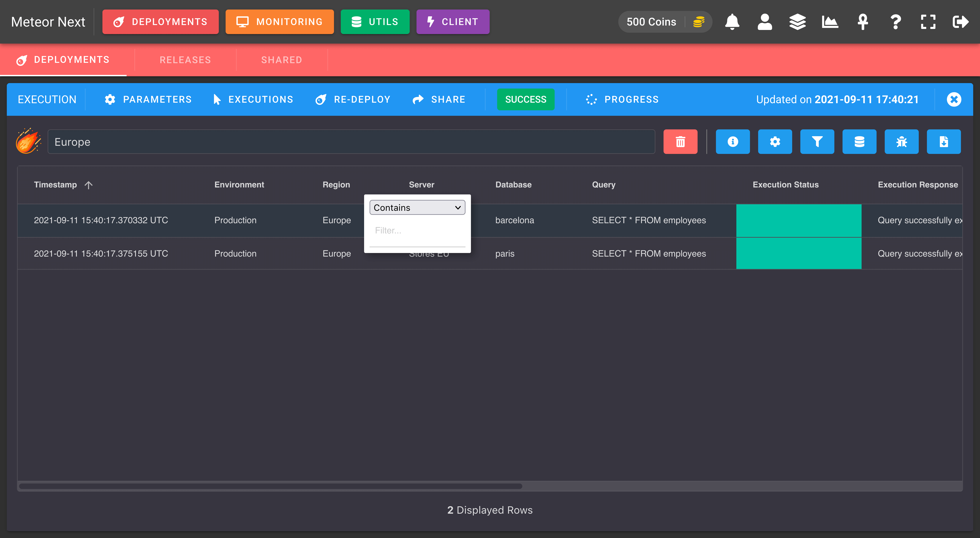The height and width of the screenshot is (538, 980).
Task: Delete using the red trash button
Action: [x=680, y=142]
